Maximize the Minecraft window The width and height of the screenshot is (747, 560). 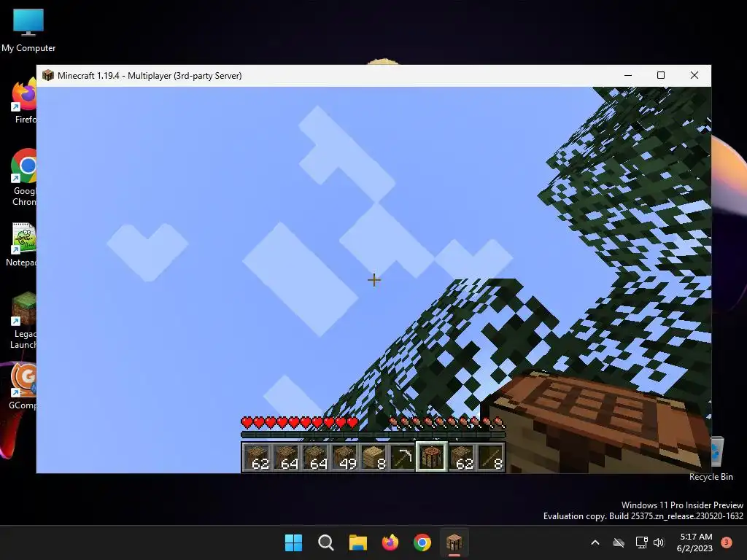tap(661, 75)
